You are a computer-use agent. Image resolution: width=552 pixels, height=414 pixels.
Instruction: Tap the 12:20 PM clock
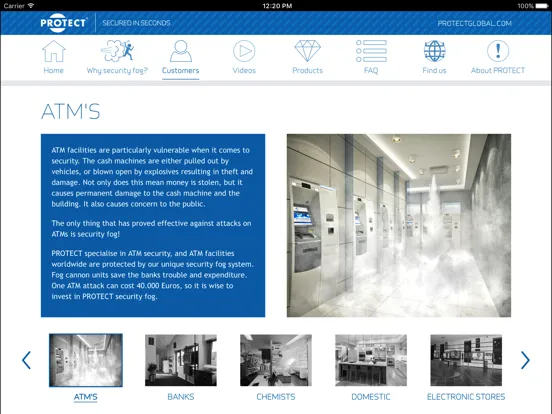coord(277,6)
